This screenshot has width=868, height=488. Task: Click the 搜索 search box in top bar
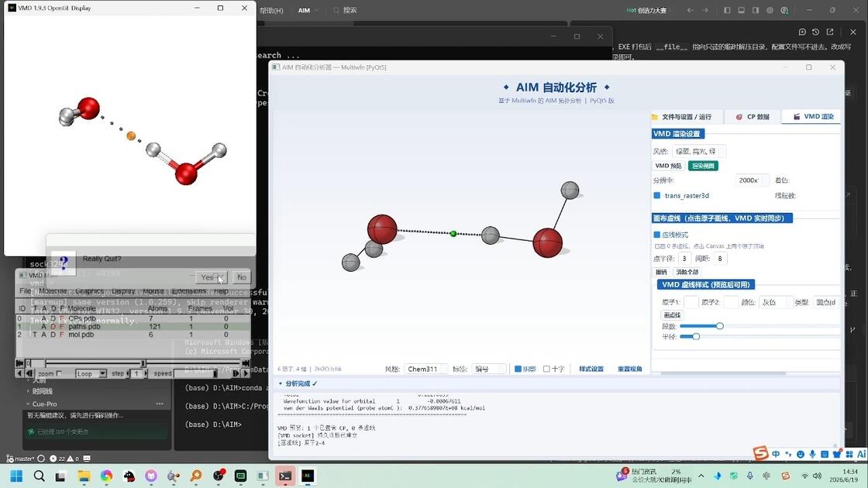[x=346, y=10]
